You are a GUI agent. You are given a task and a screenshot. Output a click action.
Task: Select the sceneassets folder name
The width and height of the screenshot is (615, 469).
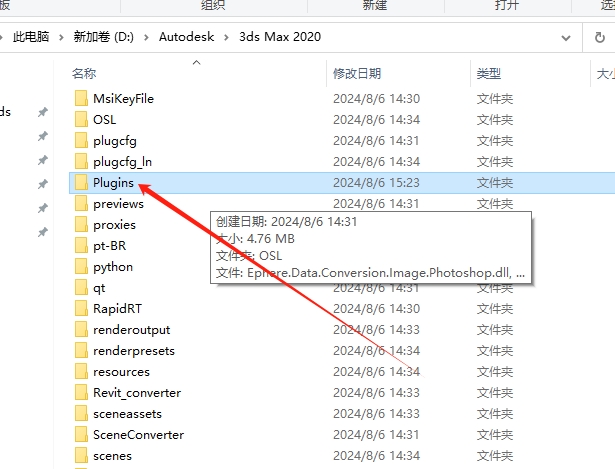[127, 414]
